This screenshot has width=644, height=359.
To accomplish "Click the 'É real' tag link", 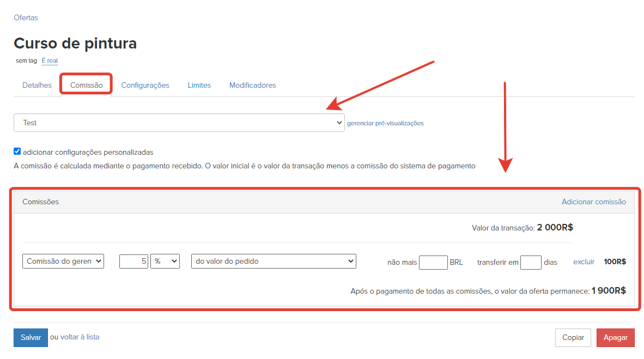I will click(50, 60).
